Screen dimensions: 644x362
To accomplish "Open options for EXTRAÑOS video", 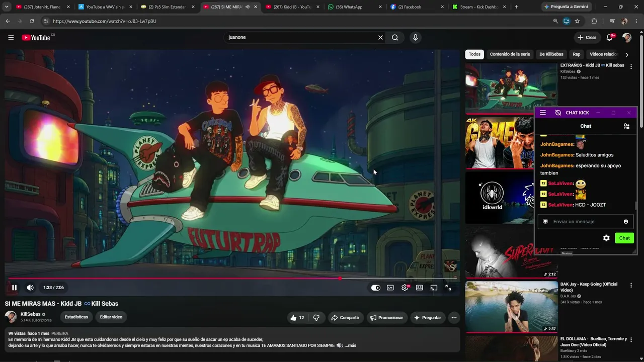I will (631, 66).
